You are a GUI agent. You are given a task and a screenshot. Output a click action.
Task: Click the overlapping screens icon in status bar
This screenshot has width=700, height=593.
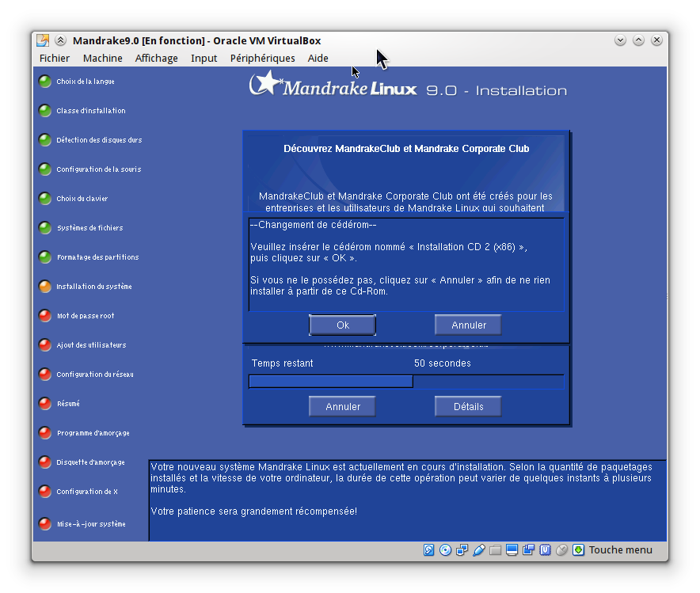[529, 550]
